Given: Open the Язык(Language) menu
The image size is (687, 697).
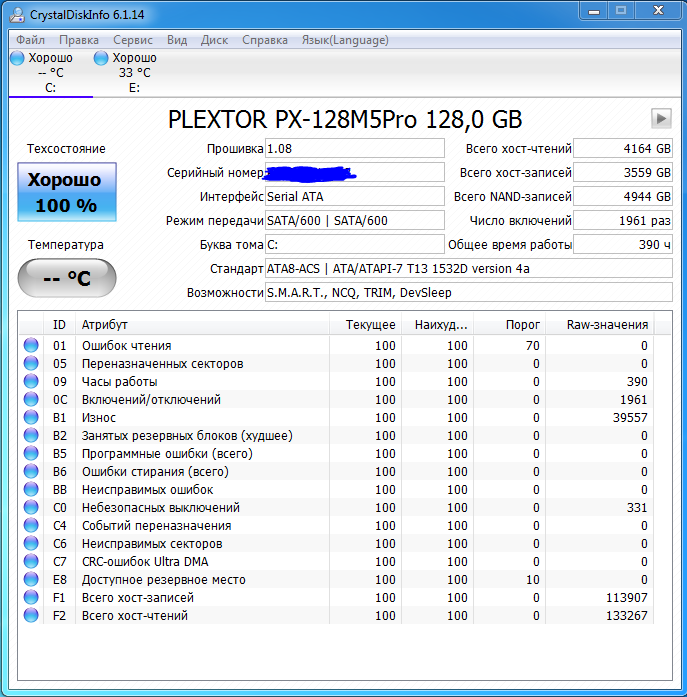Looking at the screenshot, I should point(345,40).
